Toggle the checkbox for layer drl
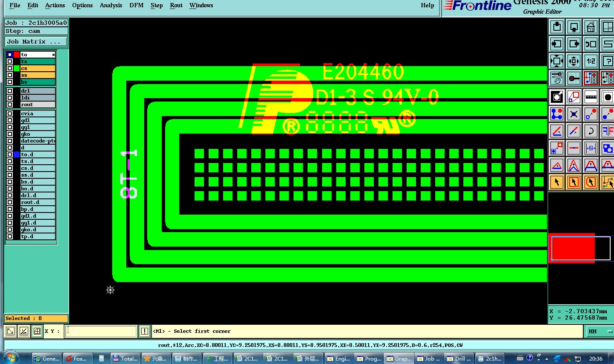The image size is (614, 364). tap(10, 91)
